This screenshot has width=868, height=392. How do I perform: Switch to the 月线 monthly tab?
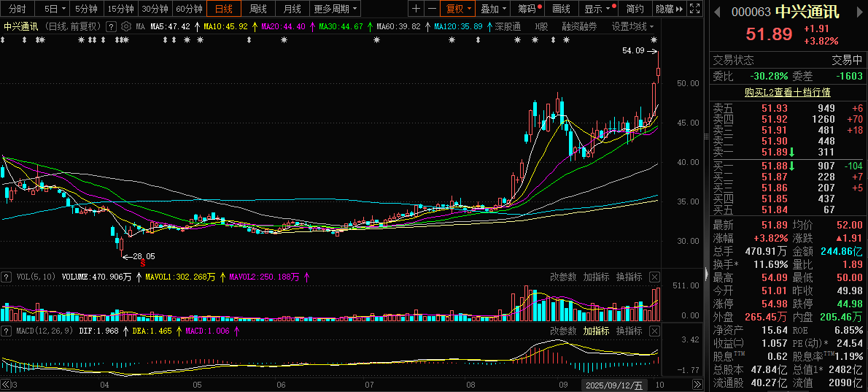pyautogui.click(x=292, y=8)
